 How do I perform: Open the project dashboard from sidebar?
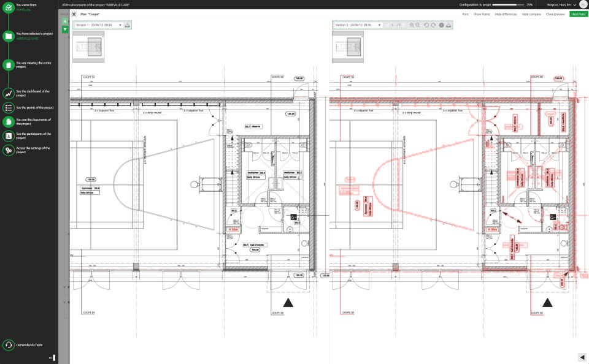(9, 93)
